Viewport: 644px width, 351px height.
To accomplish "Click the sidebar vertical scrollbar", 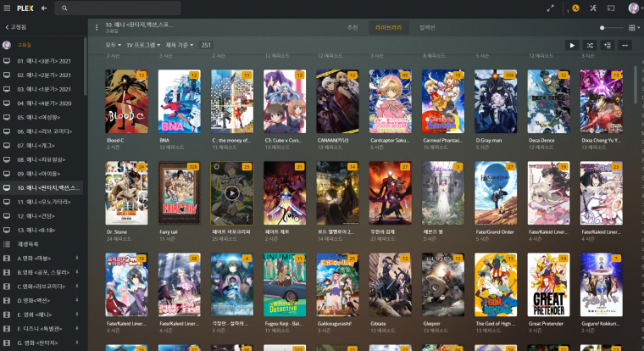I will [x=86, y=67].
